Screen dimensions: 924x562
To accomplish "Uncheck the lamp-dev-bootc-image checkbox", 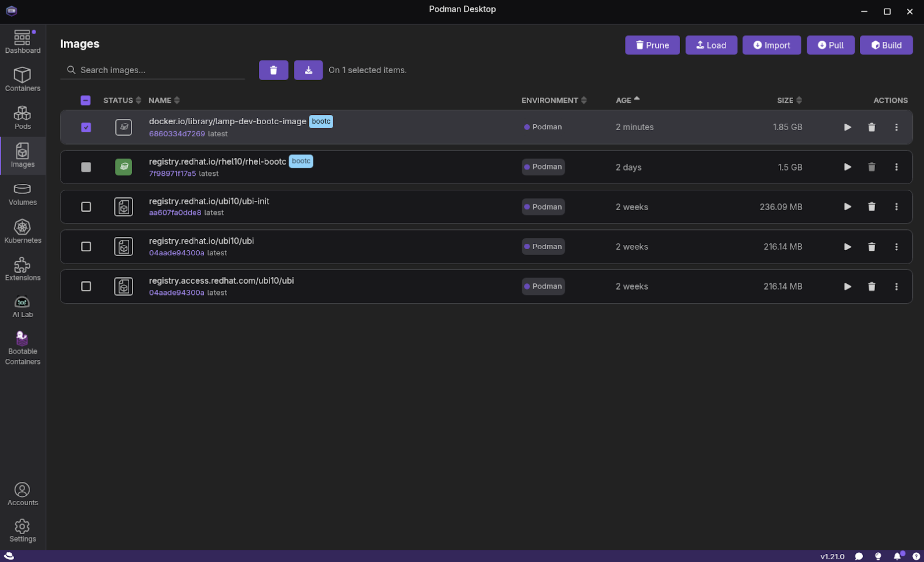I will click(86, 128).
